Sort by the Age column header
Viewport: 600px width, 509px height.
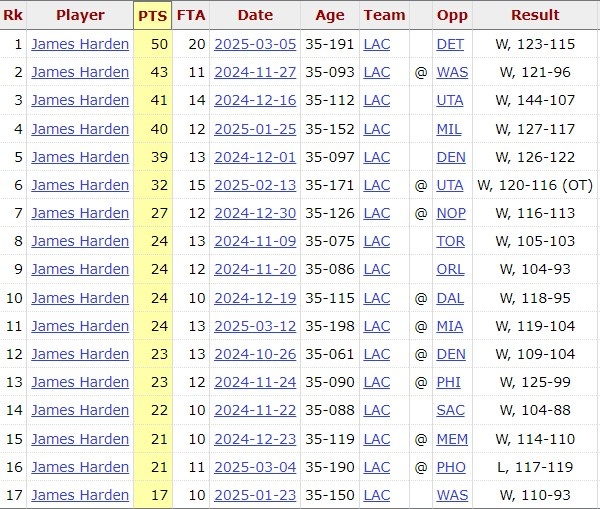329,15
